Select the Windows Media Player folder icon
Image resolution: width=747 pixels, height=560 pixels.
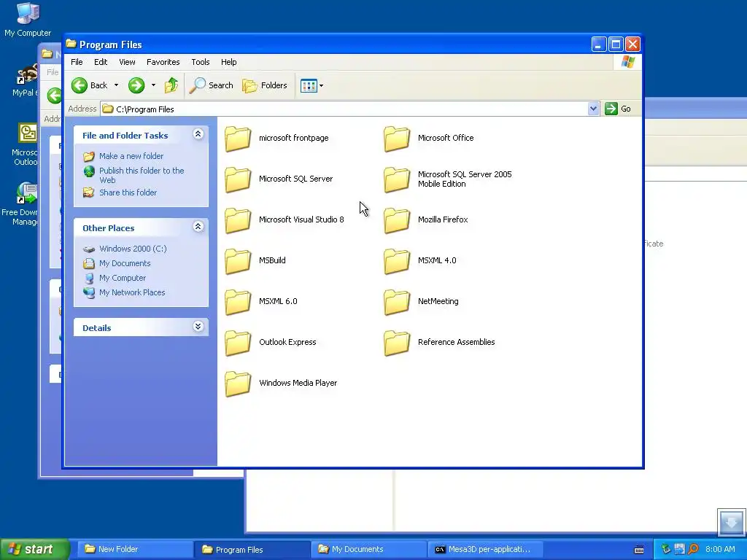(238, 384)
